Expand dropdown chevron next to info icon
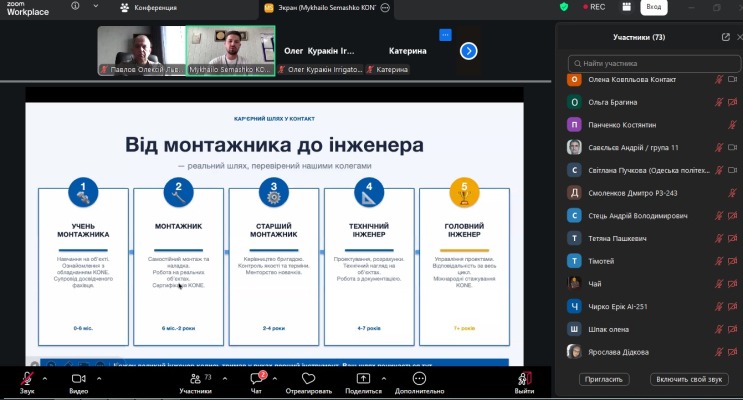The image size is (743, 400). click(x=96, y=6)
